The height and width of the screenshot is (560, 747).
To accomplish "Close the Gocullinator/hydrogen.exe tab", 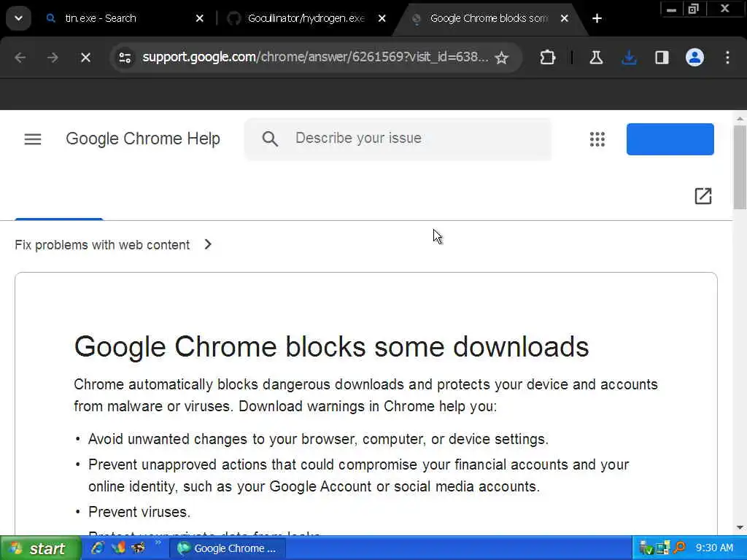I will pyautogui.click(x=382, y=18).
